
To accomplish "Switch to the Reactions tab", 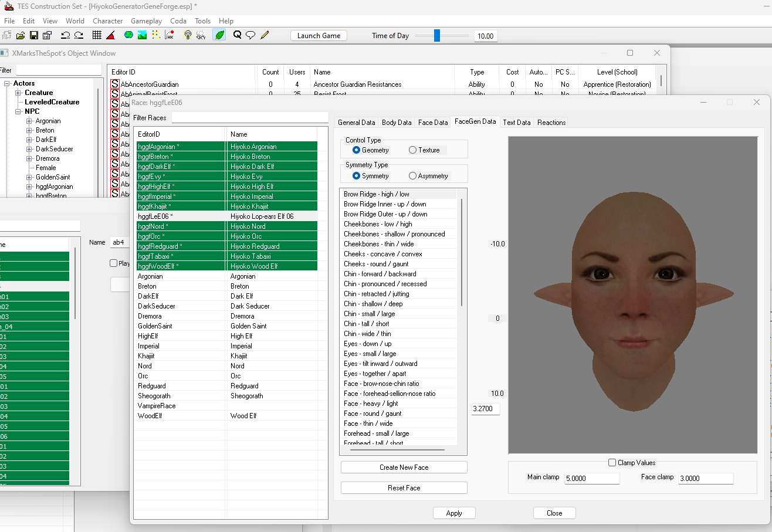I will point(551,123).
